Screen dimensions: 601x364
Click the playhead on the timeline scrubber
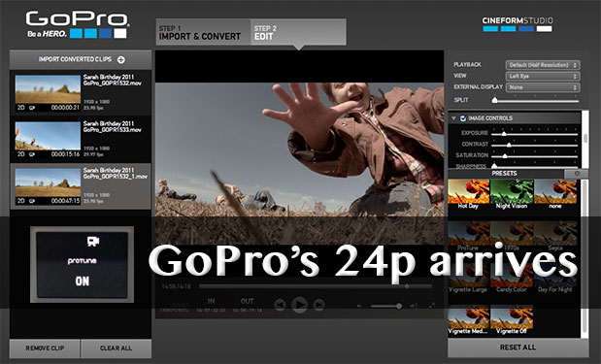(x=407, y=286)
